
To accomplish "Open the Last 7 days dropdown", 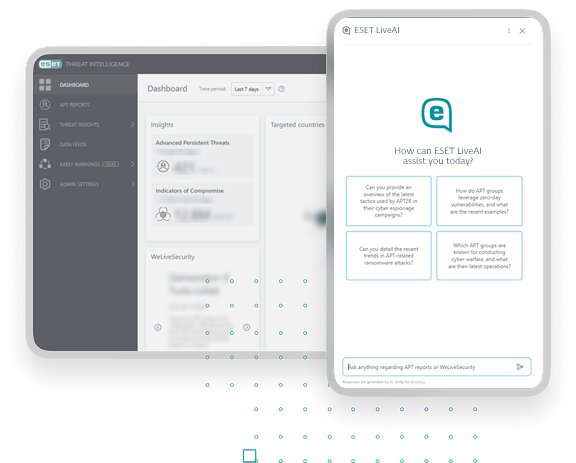I will (253, 89).
